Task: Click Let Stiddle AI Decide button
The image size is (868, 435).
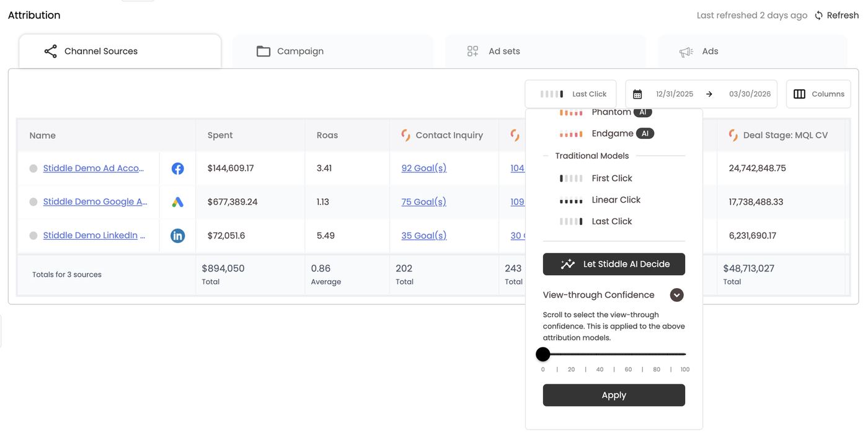Action: tap(614, 264)
